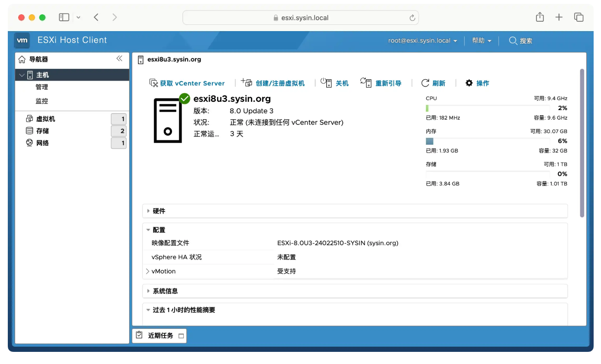Click the ESXi-8.0U3-24022510-SYSIN image profile value
Image resolution: width=601 pixels, height=364 pixels.
point(338,243)
